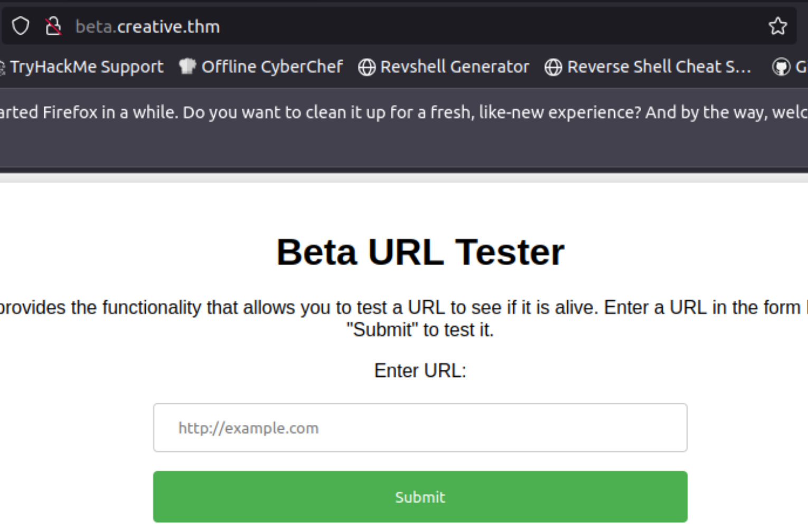Open the Offline CyberChef bookmark label
This screenshot has height=532, width=808.
tap(272, 66)
